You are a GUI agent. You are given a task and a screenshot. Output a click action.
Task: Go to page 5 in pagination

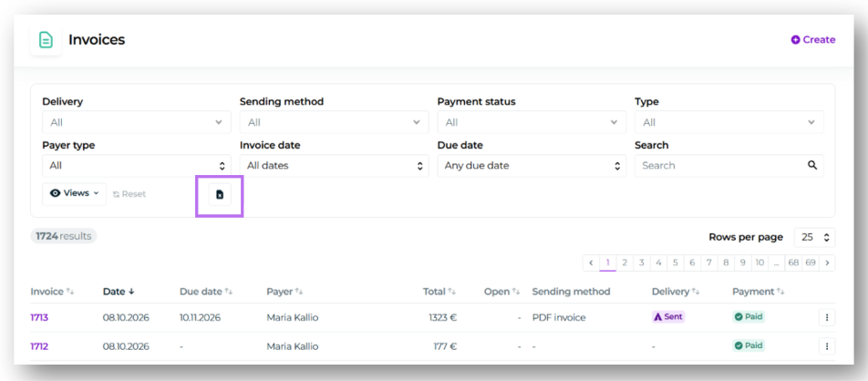coord(676,263)
